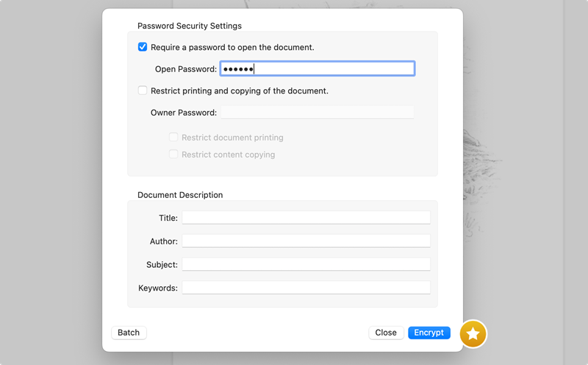The width and height of the screenshot is (588, 365).
Task: Click the gold star badge icon
Action: click(473, 334)
